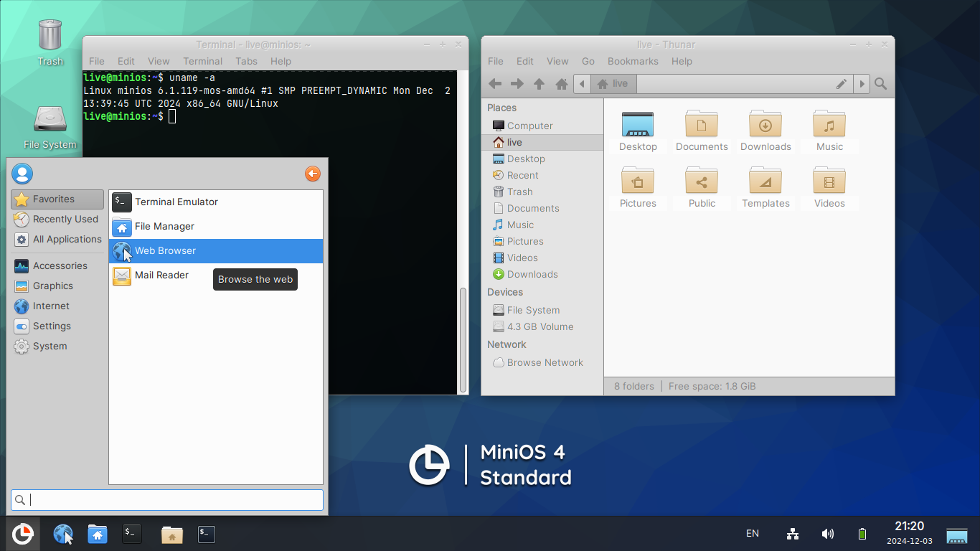Go to parent folder with up arrow
The height and width of the screenshot is (551, 980).
(540, 84)
